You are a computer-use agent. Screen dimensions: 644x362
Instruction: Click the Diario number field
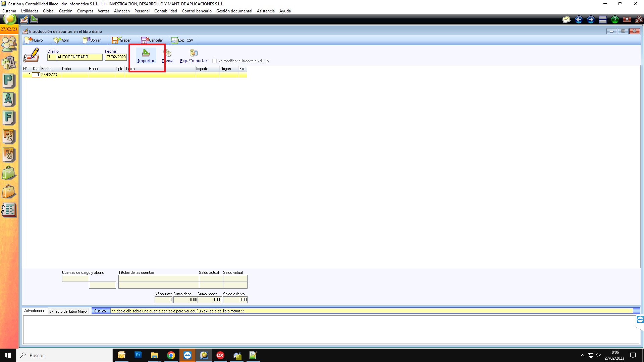coord(52,57)
